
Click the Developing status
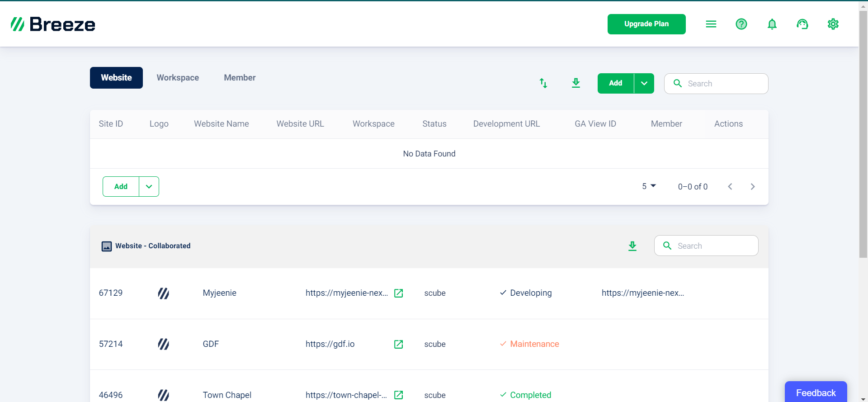526,293
